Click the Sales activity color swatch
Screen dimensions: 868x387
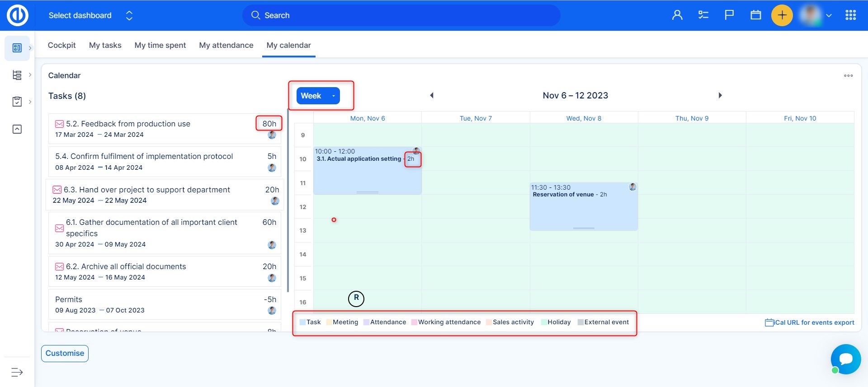point(489,322)
